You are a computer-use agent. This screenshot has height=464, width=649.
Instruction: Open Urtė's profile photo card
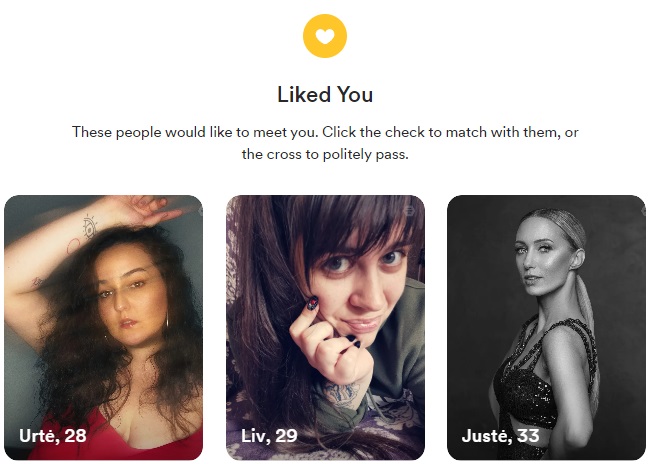103,327
